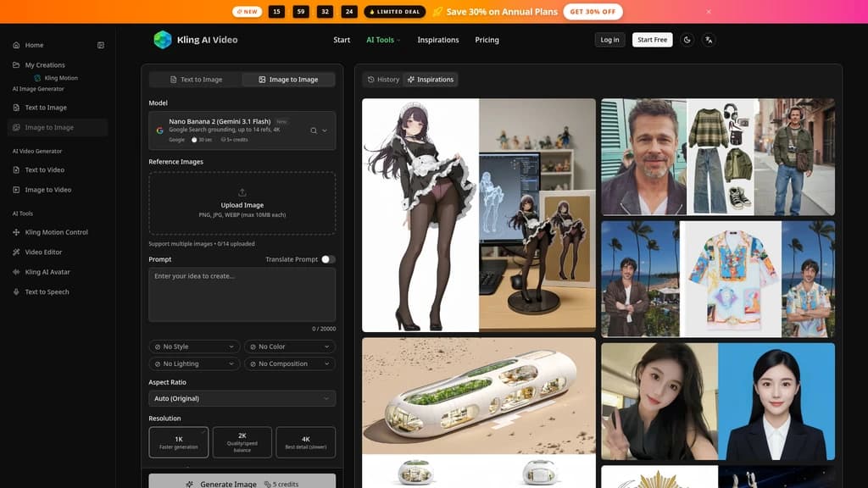Open the floral shirt palm tree thumbnail

coord(718,280)
